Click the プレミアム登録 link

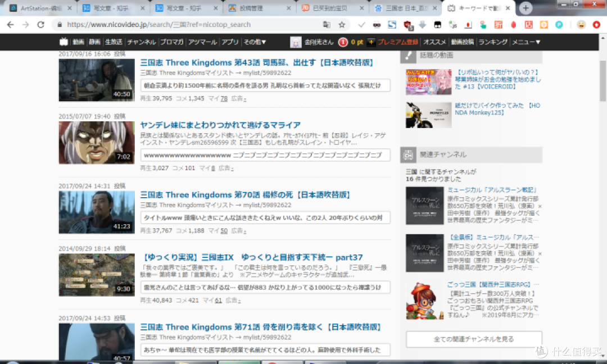click(398, 42)
